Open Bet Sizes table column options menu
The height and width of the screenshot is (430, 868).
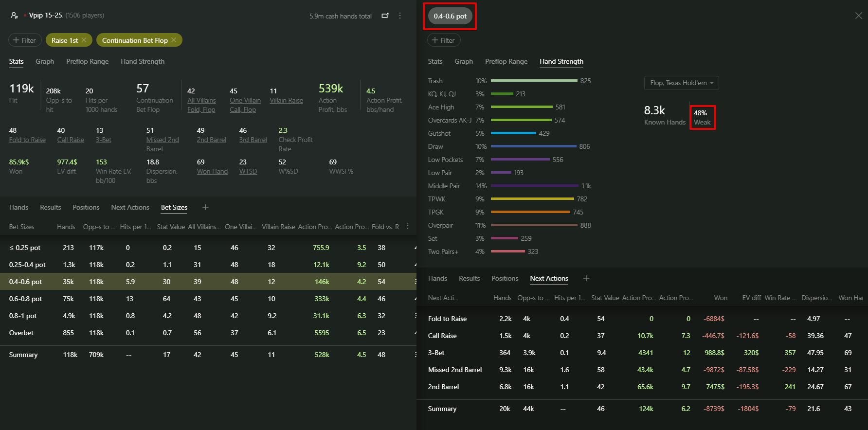408,226
